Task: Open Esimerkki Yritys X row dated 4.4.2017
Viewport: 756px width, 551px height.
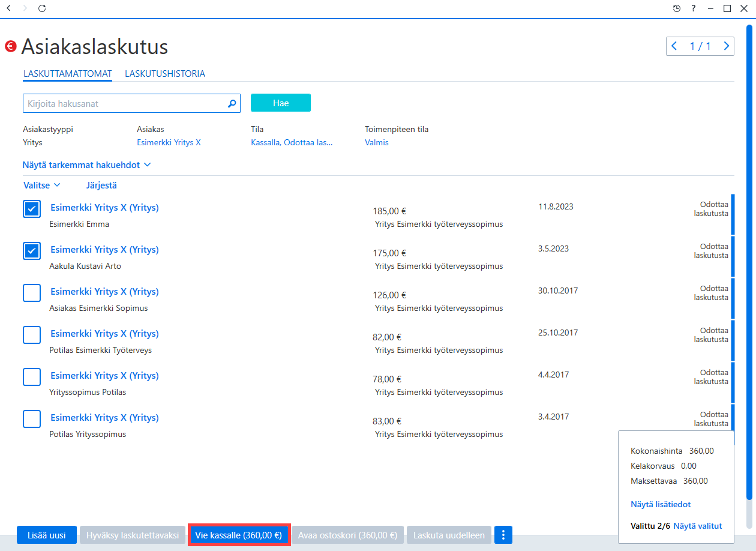Action: pos(104,376)
